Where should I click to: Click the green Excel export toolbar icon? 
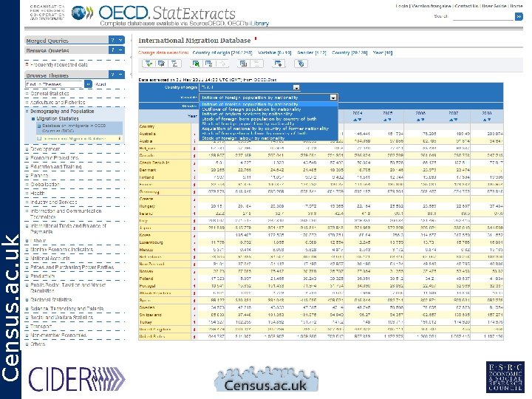tap(196, 64)
